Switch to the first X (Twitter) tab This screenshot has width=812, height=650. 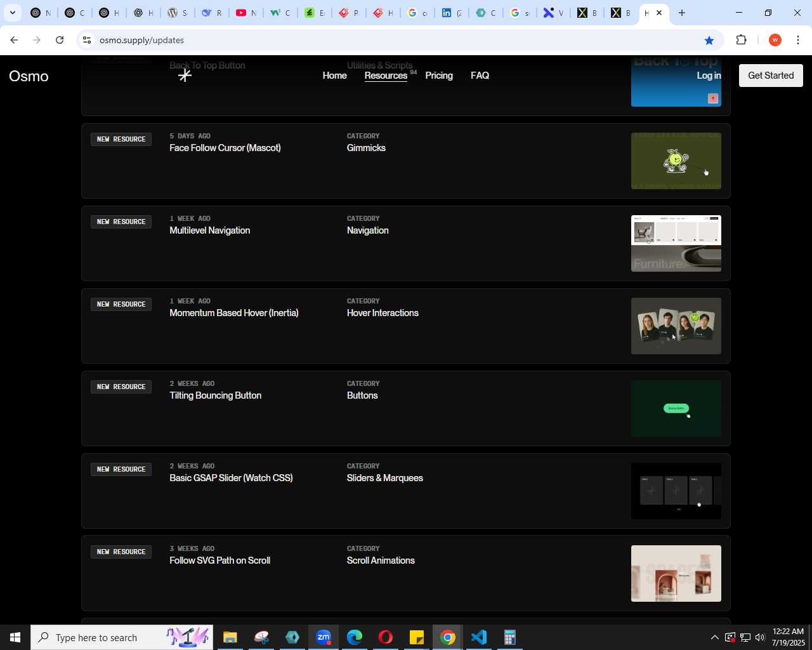(587, 13)
